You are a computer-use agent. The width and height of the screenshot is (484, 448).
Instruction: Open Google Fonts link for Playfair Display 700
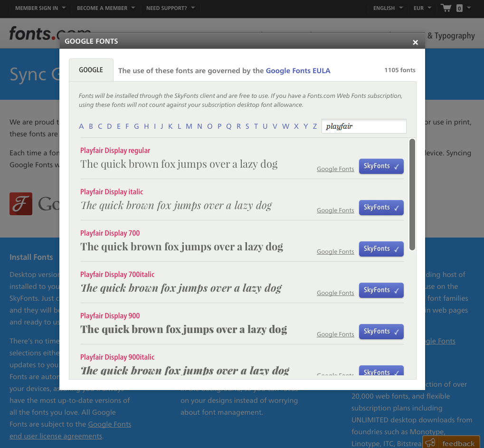click(335, 252)
